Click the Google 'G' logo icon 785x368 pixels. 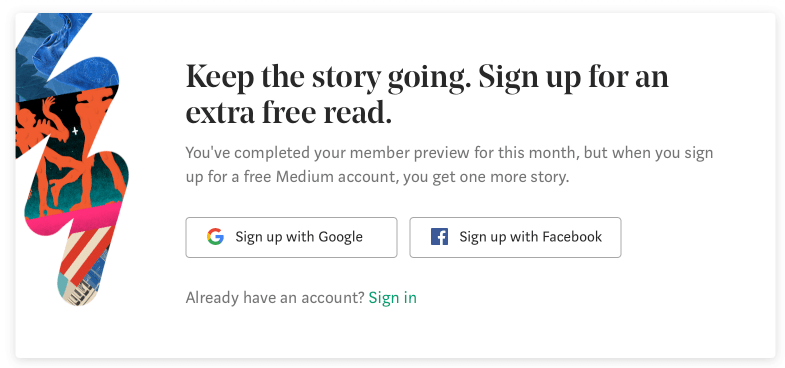[215, 236]
